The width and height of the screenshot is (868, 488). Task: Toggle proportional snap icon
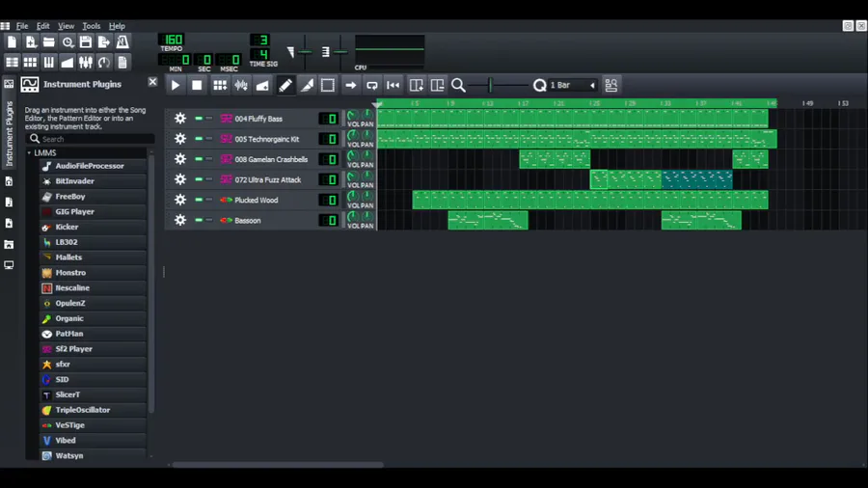[x=611, y=85]
